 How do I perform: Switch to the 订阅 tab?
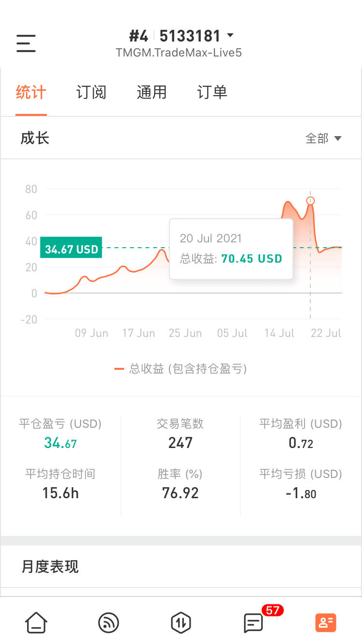click(91, 92)
